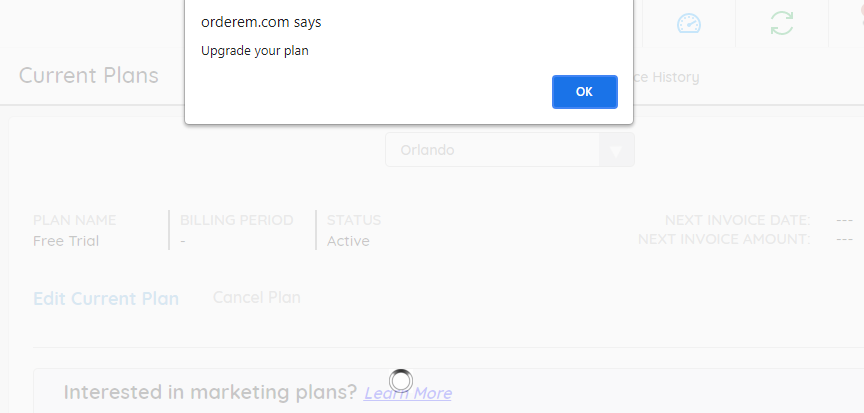This screenshot has height=413, width=864.
Task: Click OK in the alert dialog
Action: (584, 91)
